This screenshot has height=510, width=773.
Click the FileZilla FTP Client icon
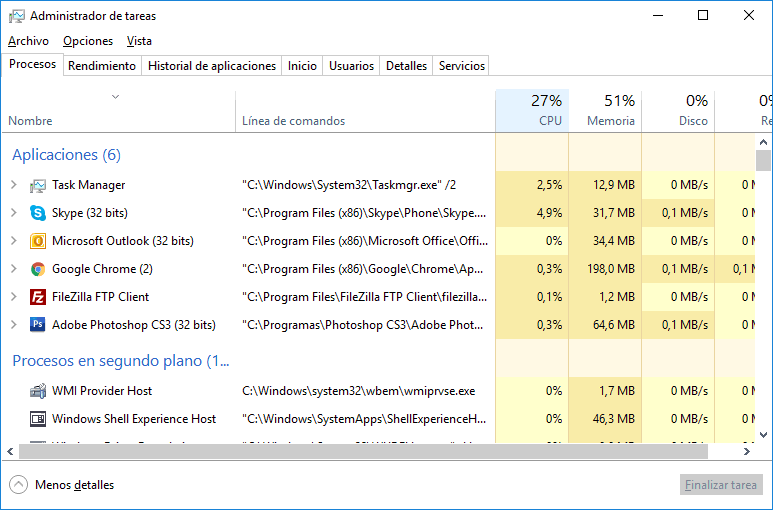38,297
